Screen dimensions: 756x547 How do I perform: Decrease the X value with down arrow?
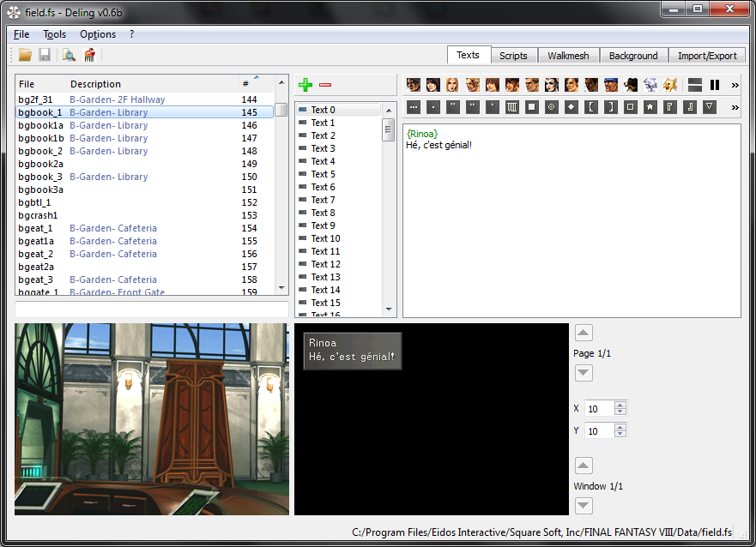coord(620,412)
